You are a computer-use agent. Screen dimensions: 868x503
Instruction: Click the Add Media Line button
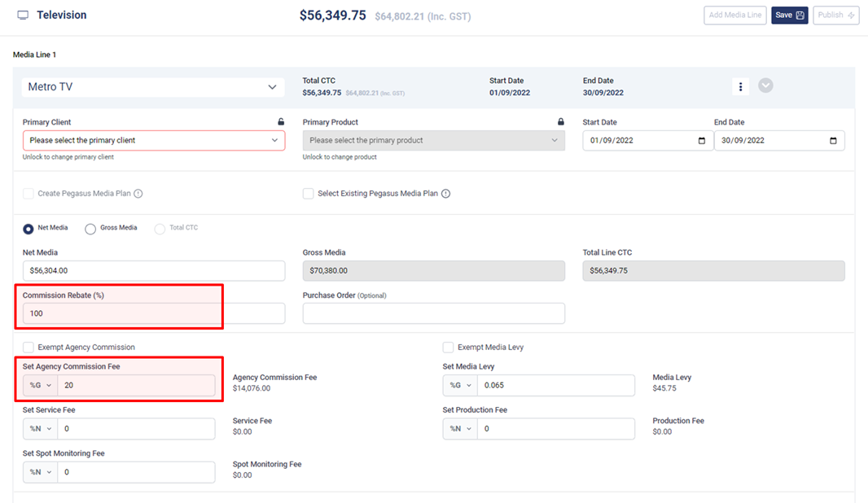click(x=734, y=15)
